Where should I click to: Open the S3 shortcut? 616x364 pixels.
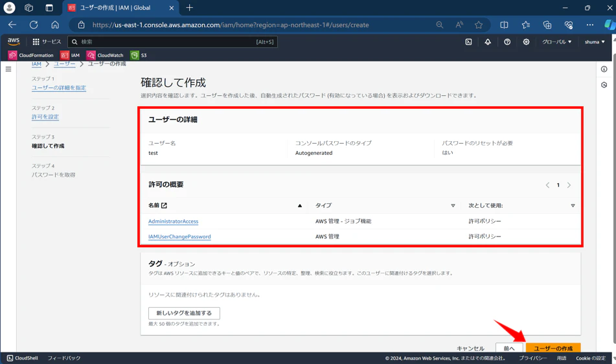click(139, 55)
